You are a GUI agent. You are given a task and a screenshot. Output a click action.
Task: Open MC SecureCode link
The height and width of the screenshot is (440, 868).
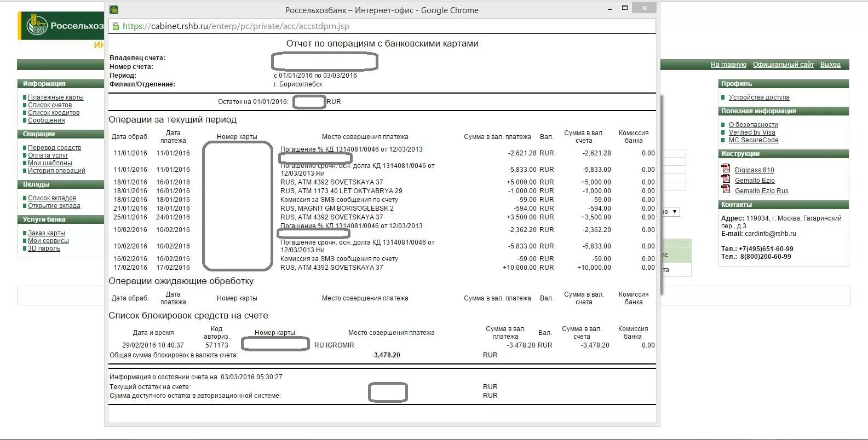click(754, 140)
